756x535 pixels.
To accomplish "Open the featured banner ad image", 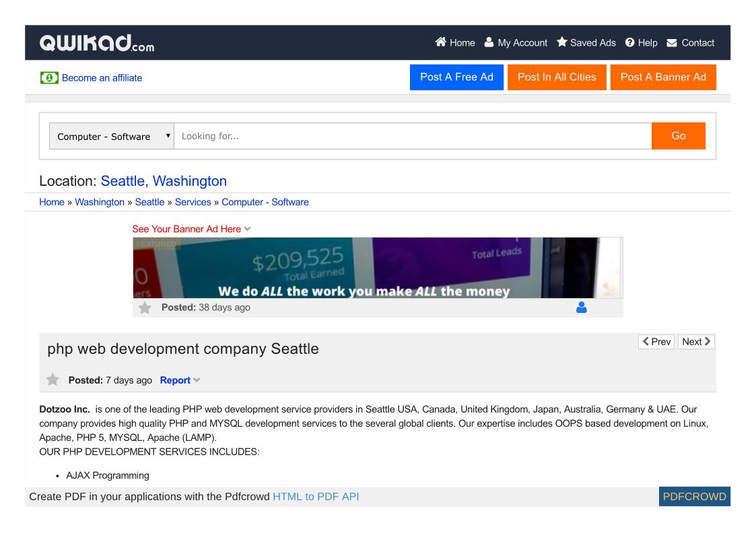I will (x=378, y=268).
